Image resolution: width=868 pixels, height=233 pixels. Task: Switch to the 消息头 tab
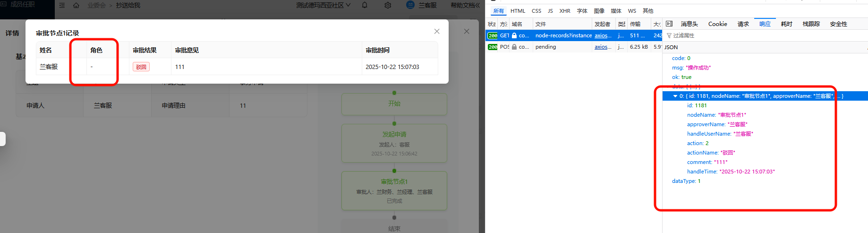[689, 24]
